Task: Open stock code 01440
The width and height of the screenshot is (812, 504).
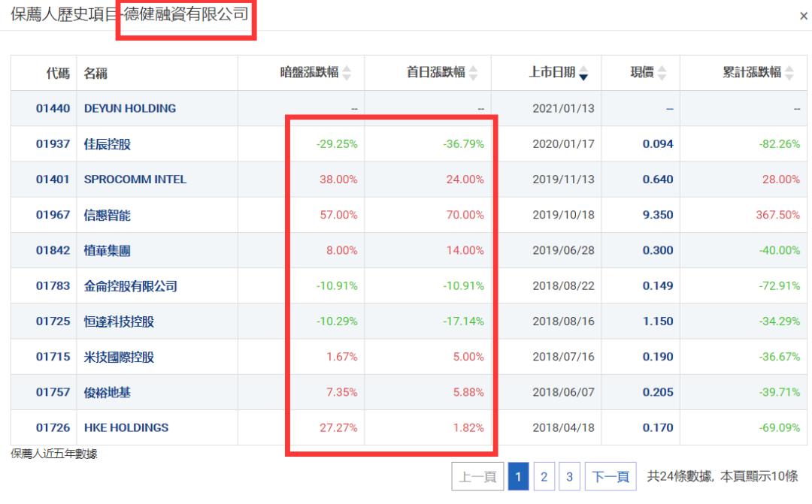Action: (x=53, y=108)
